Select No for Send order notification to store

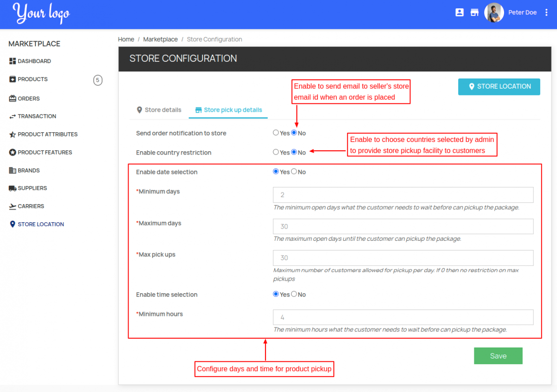(294, 133)
